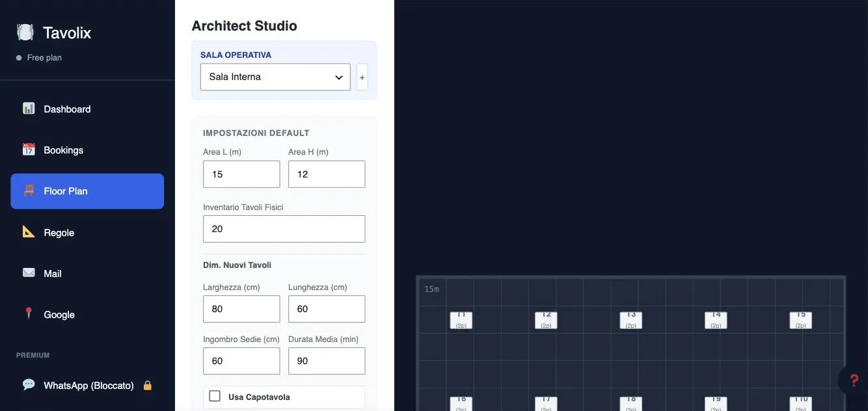868x411 pixels.
Task: Click the PREMIUM section label
Action: pyautogui.click(x=33, y=355)
